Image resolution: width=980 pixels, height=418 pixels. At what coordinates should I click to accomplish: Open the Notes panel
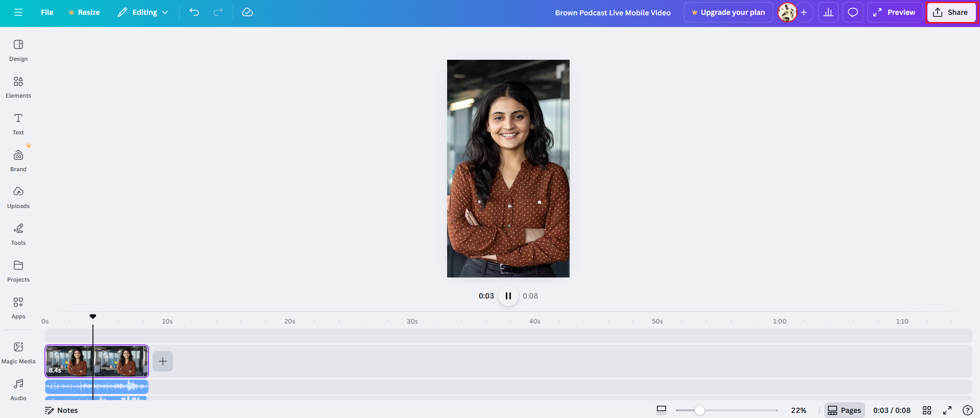(61, 410)
